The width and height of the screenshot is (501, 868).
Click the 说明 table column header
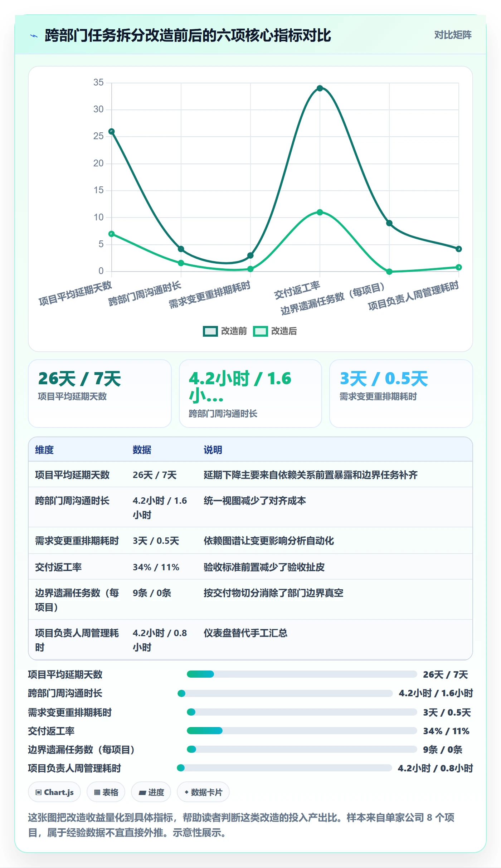click(213, 450)
